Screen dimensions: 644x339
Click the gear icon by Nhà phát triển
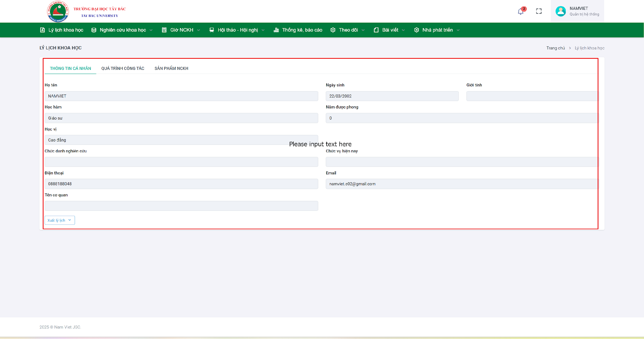click(417, 30)
